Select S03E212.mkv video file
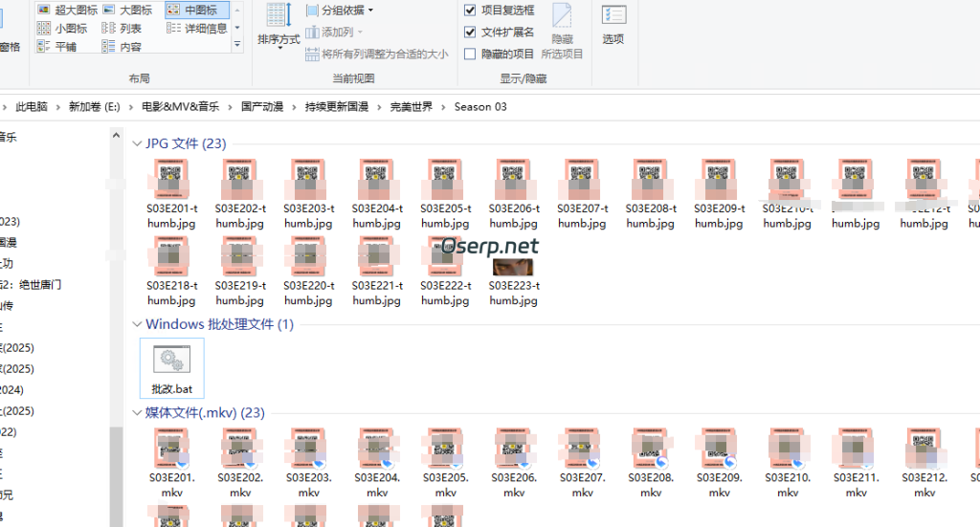This screenshot has height=527, width=980. point(924,463)
